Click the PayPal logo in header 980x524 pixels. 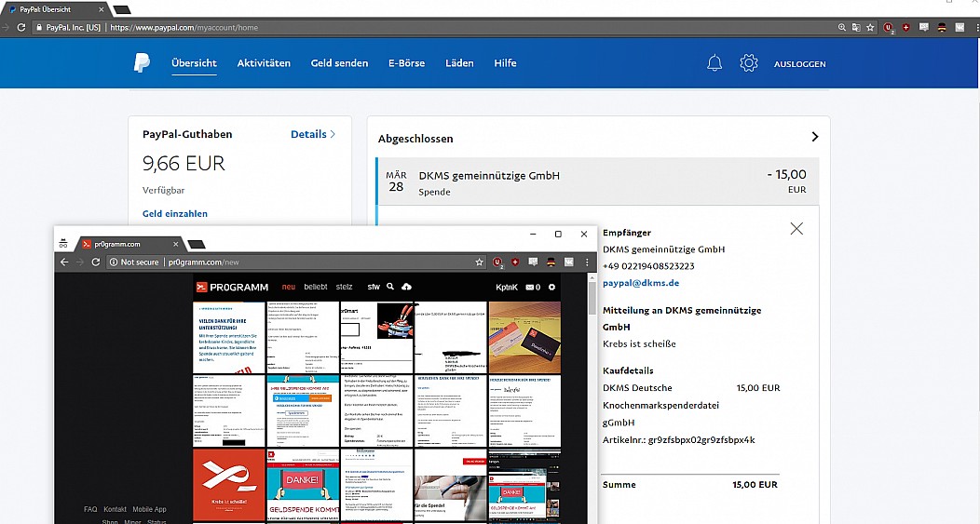(142, 62)
